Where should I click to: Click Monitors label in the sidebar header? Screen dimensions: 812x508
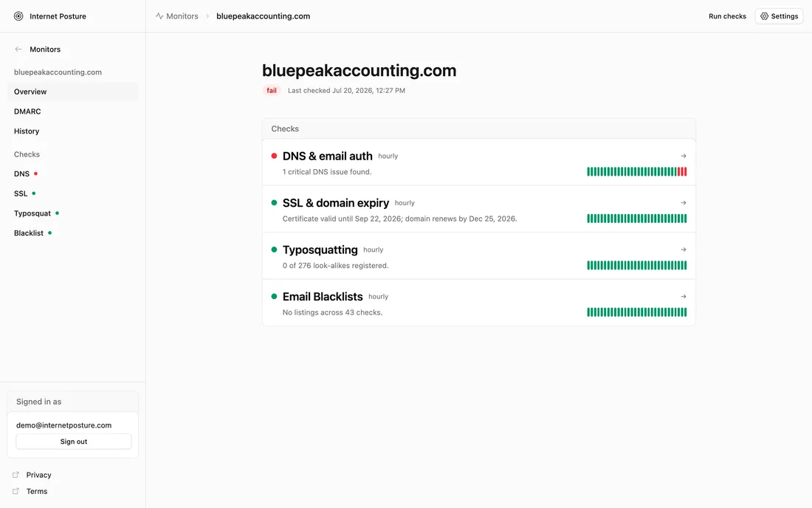(x=45, y=49)
